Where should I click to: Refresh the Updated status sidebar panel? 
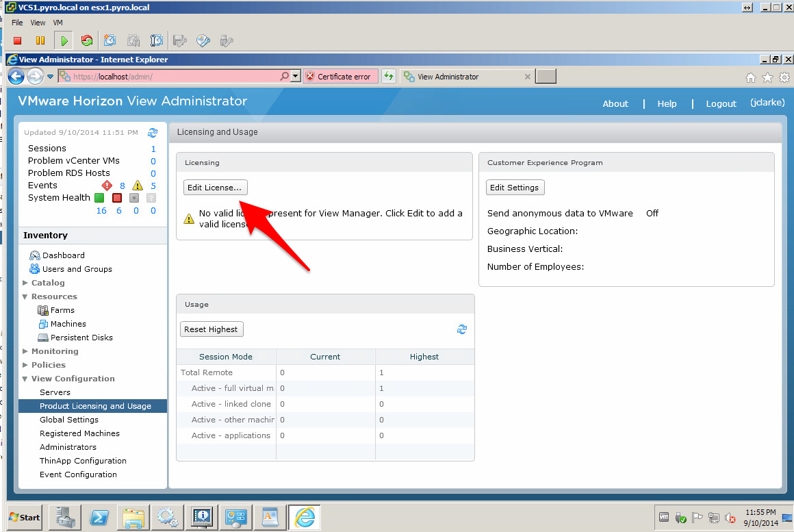click(x=153, y=133)
